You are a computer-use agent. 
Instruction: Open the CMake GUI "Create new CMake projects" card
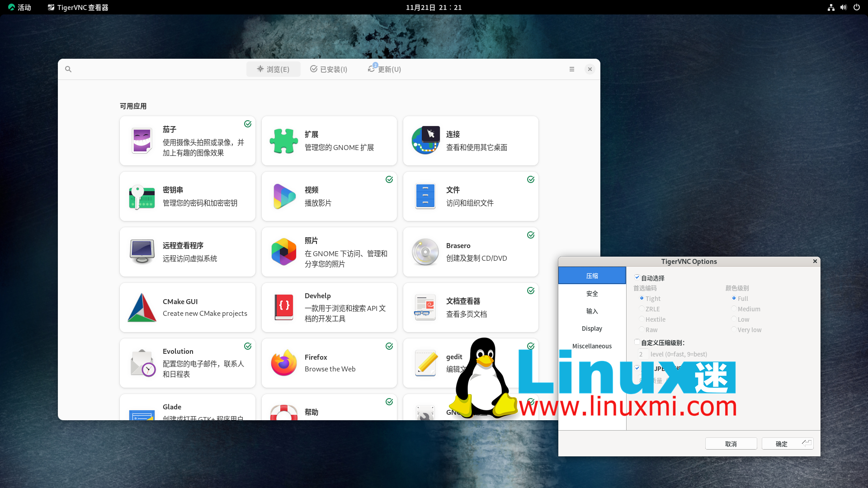[x=188, y=307]
